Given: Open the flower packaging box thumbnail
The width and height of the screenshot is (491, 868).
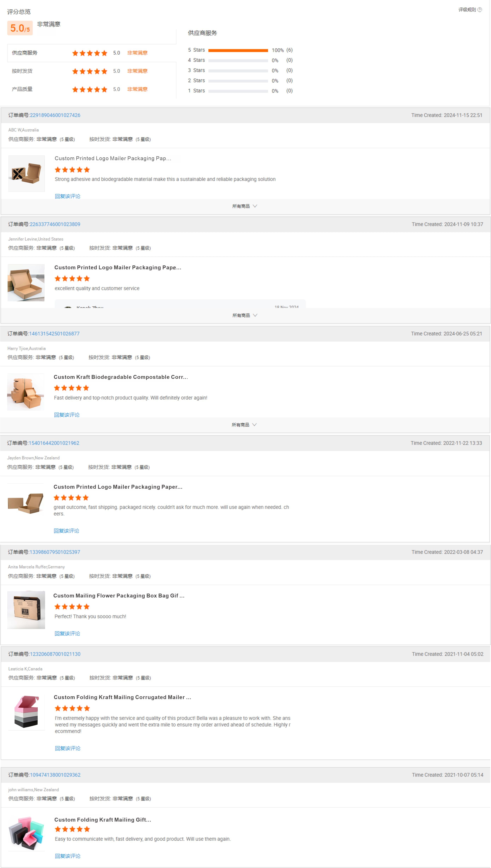Looking at the screenshot, I should pyautogui.click(x=26, y=610).
